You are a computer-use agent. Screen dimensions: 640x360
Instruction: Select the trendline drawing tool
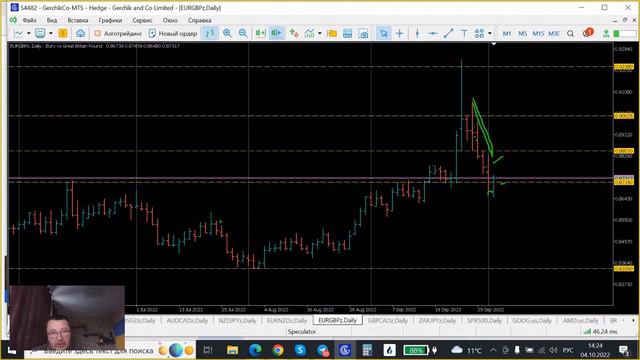click(449, 33)
